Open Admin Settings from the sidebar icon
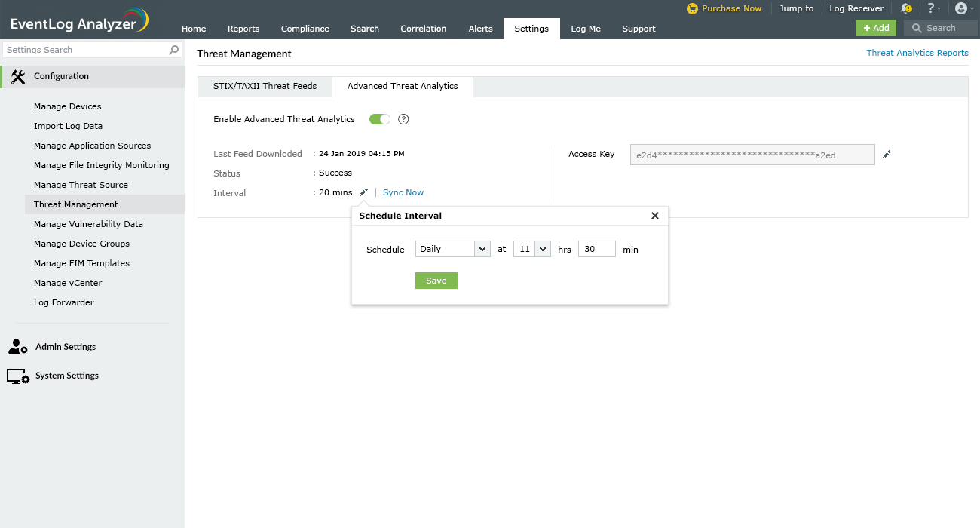This screenshot has width=980, height=528. [17, 346]
